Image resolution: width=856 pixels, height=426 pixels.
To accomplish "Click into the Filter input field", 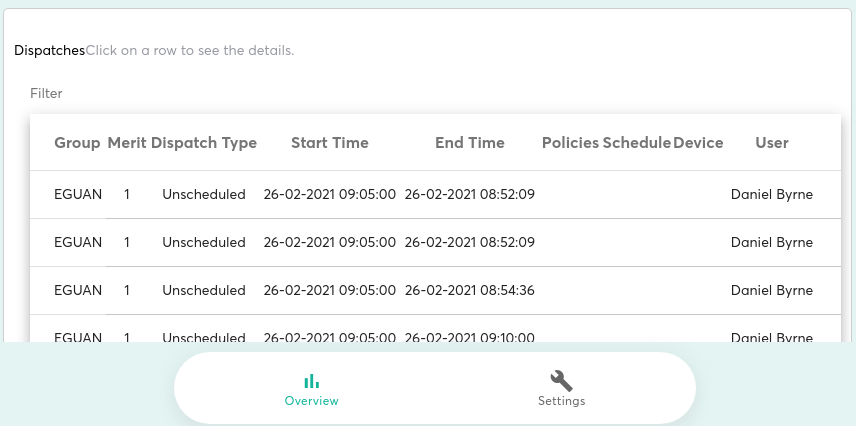I will coord(435,93).
